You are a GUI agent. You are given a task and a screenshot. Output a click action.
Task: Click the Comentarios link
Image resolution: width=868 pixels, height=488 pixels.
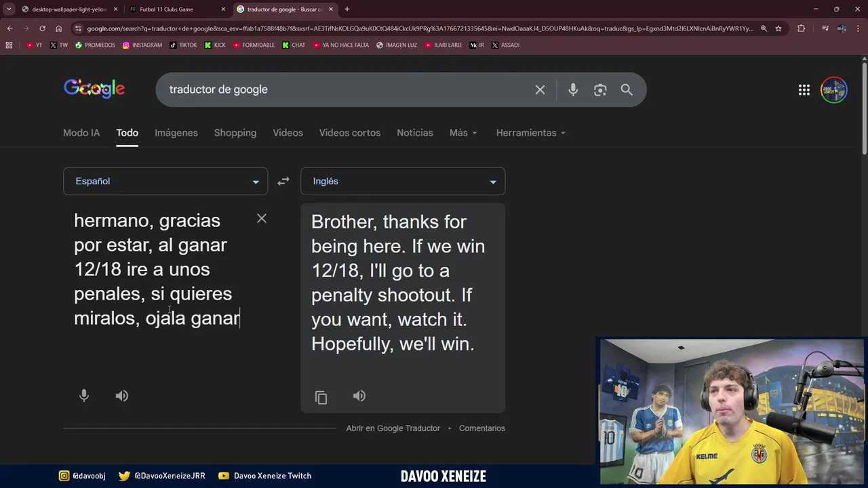pos(481,428)
